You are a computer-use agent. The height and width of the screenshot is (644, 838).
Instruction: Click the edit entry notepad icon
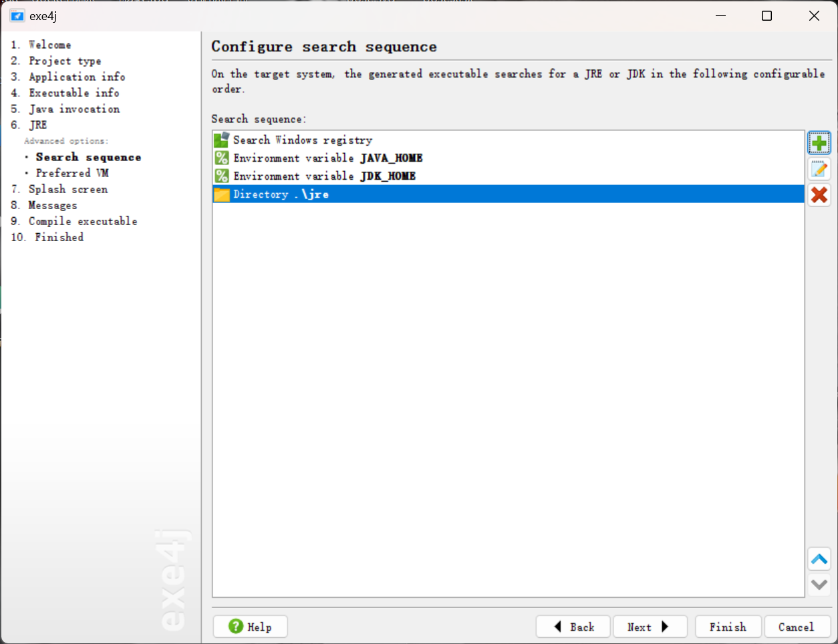[x=819, y=169]
